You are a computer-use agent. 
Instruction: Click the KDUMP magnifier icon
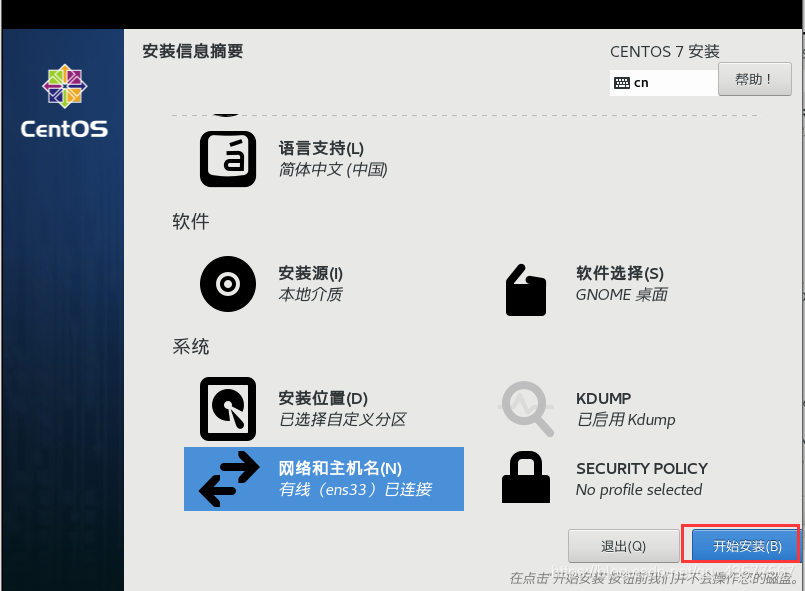coord(527,409)
